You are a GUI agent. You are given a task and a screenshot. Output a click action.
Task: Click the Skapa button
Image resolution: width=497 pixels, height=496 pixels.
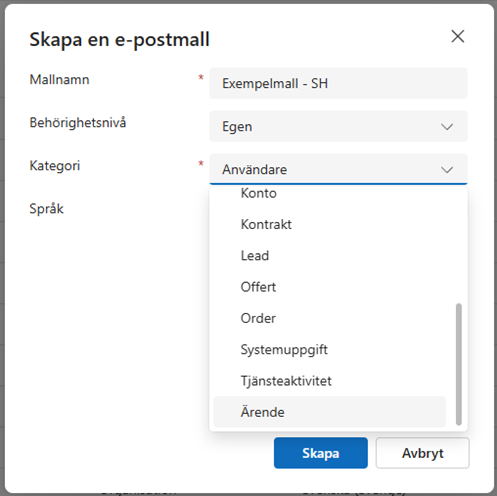pyautogui.click(x=321, y=453)
